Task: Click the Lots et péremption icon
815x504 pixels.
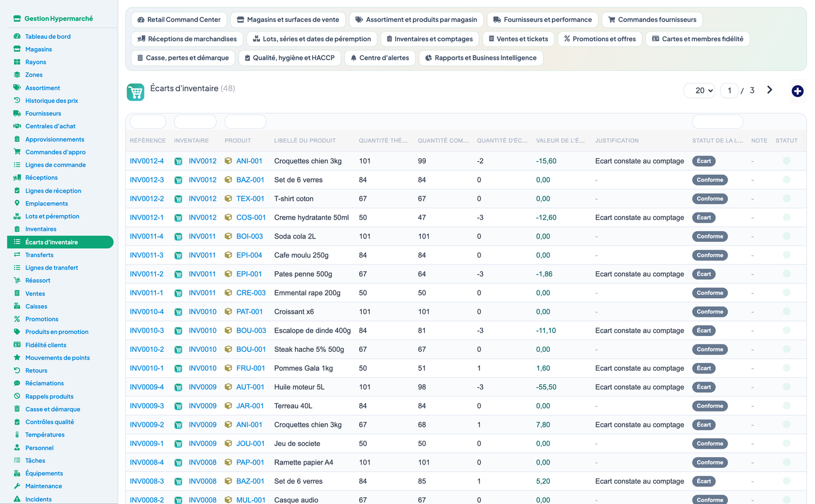Action: 17,216
